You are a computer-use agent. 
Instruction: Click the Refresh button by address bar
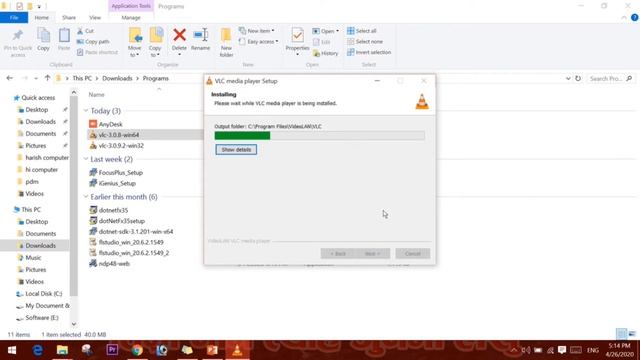pos(578,78)
